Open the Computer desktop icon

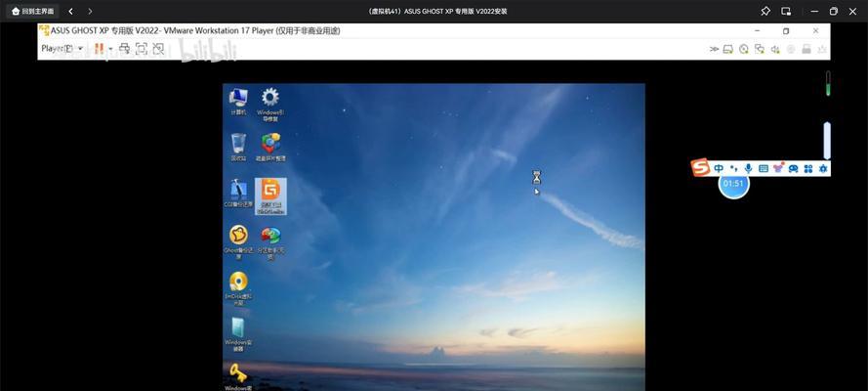click(x=238, y=102)
